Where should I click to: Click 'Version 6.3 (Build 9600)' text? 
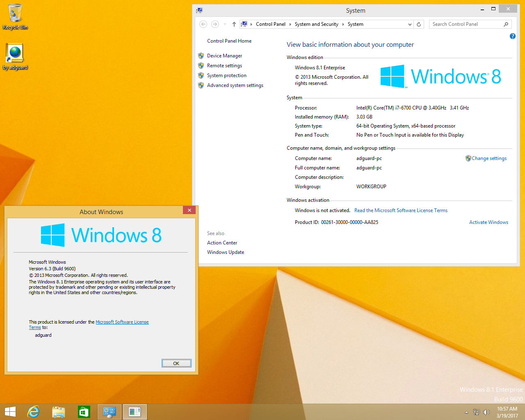coord(52,269)
